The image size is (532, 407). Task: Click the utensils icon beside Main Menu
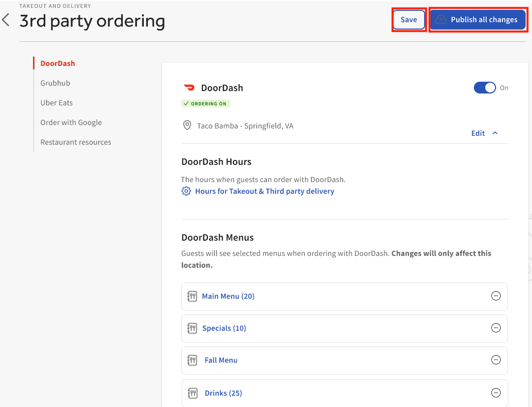click(x=192, y=296)
